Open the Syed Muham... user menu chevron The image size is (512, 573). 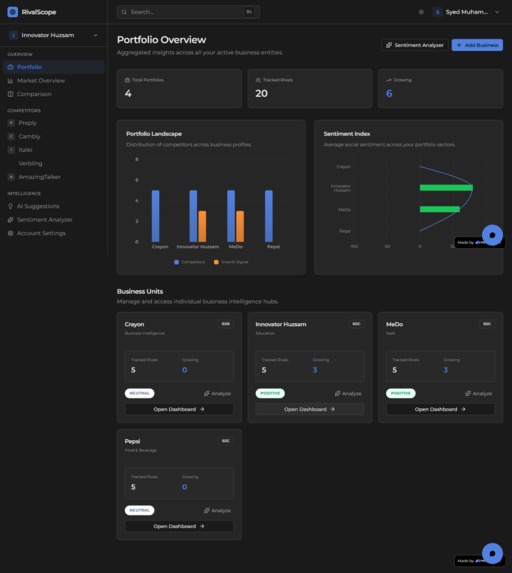(x=497, y=12)
